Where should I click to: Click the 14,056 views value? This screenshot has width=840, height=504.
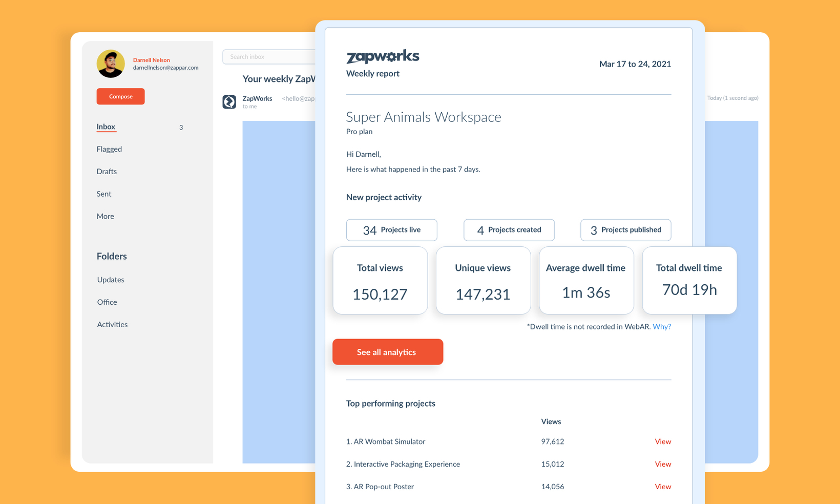pyautogui.click(x=553, y=487)
